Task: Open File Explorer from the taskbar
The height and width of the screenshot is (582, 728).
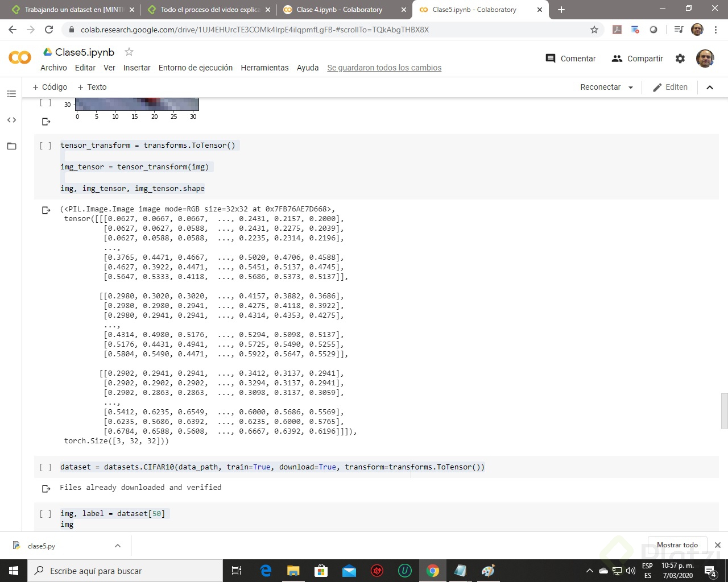Action: 293,571
